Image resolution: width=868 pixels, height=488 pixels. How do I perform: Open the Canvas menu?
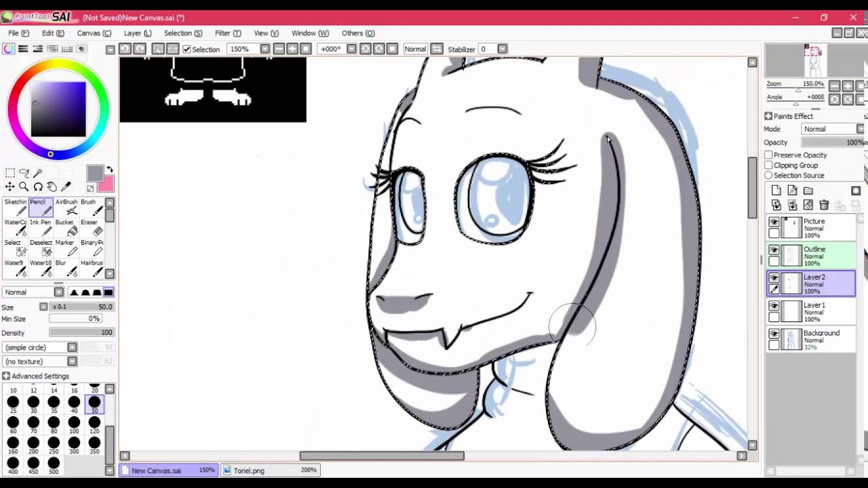point(94,33)
